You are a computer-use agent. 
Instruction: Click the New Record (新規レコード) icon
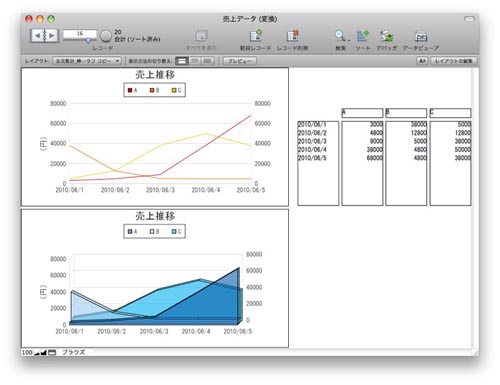[x=256, y=36]
